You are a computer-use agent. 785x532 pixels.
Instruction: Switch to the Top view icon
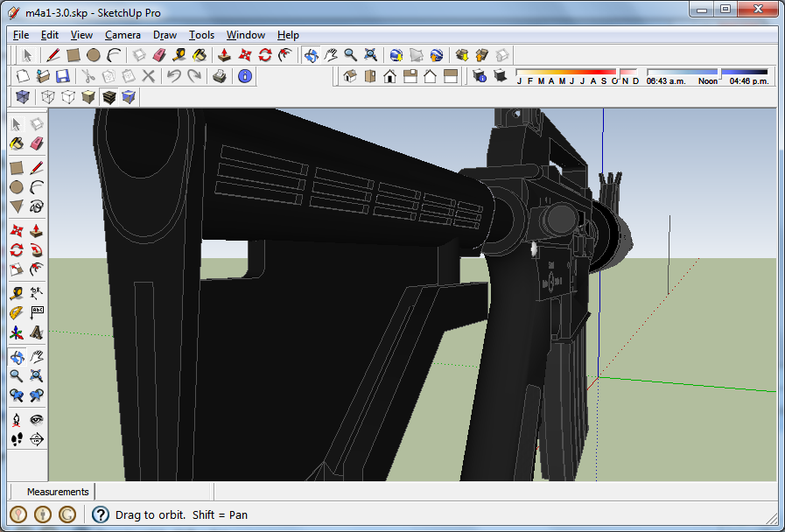[370, 76]
